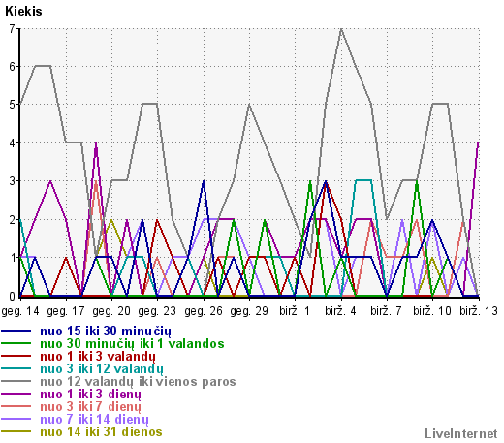Screen dimensions: 504x443
Task: Click the 'geg. 17' date label
Action: (66, 311)
